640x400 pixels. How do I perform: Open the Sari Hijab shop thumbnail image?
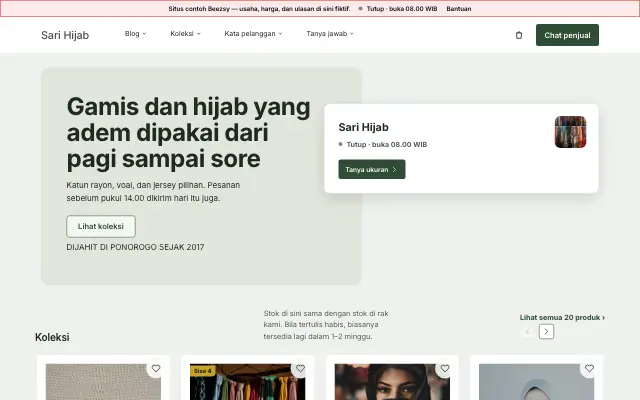pyautogui.click(x=570, y=132)
